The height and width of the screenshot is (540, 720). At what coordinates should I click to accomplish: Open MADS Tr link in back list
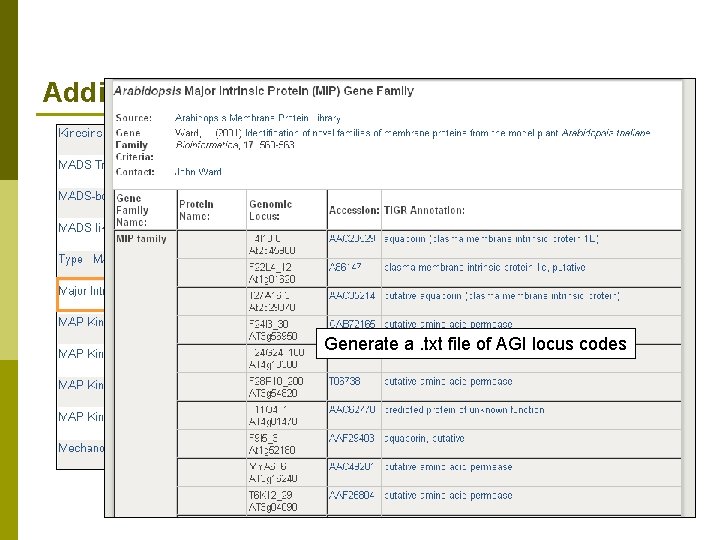point(81,164)
